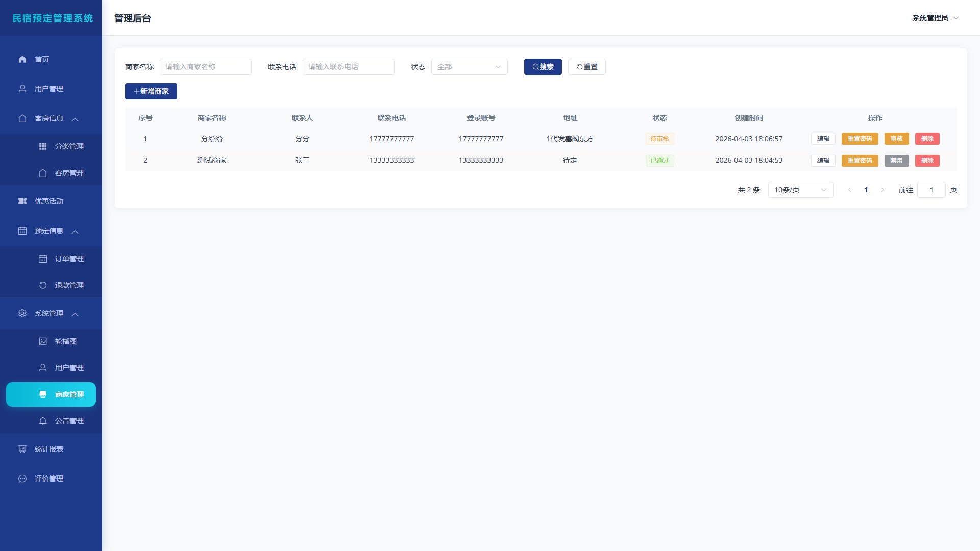Open 退款管理 submenu item
Screen dimensions: 980x551
51,285
